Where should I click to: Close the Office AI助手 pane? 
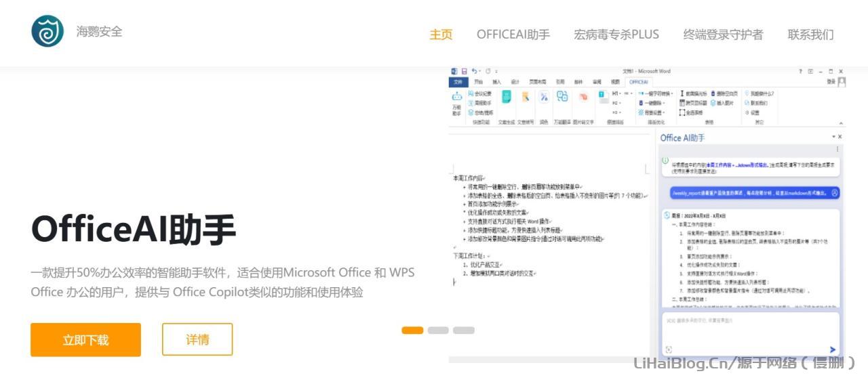click(x=840, y=137)
